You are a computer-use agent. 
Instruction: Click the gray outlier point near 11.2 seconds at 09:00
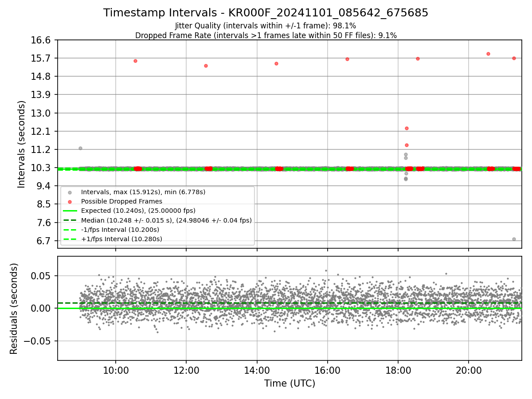pos(80,148)
